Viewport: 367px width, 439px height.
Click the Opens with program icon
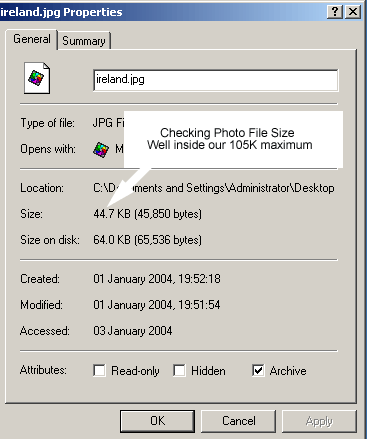click(101, 149)
